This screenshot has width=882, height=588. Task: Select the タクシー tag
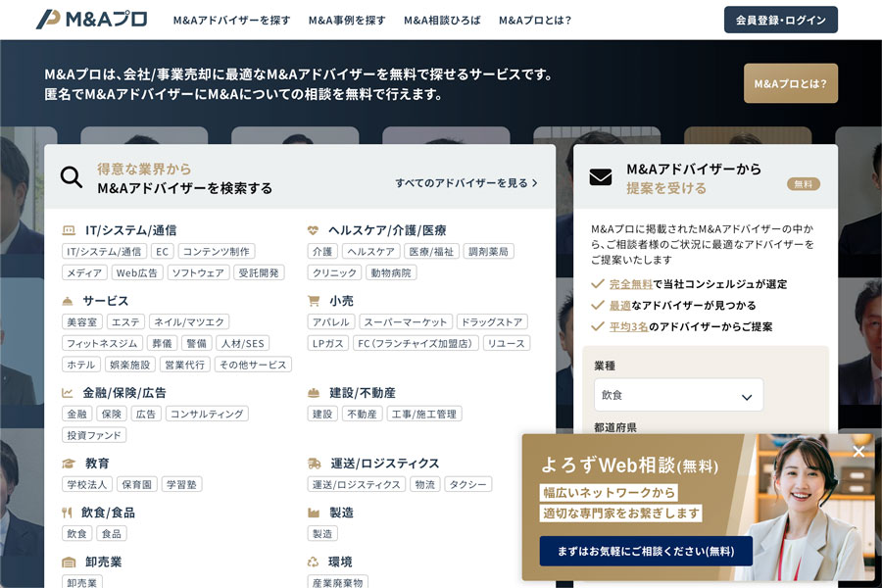click(x=468, y=484)
